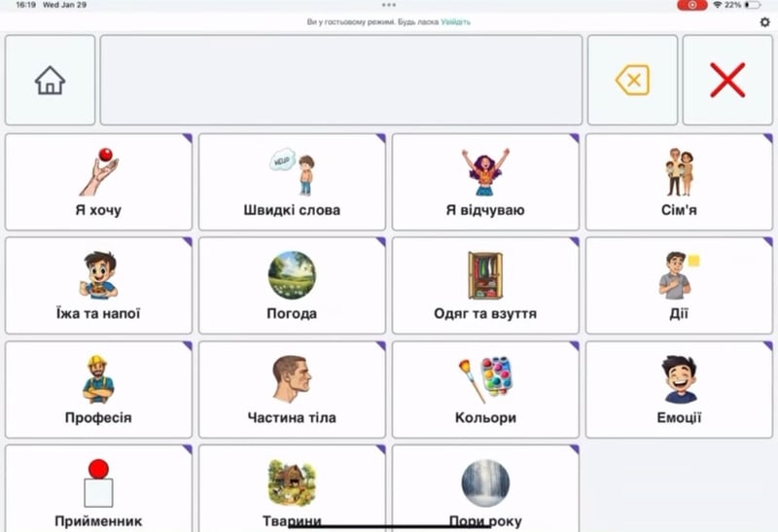Select the "Частина тіла" tile
Screen dimensions: 778x532
point(292,389)
